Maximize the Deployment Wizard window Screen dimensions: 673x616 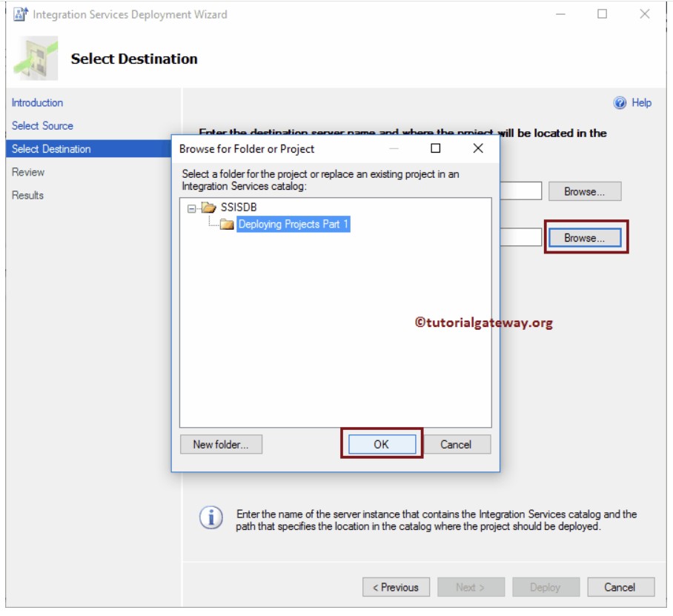tap(602, 14)
